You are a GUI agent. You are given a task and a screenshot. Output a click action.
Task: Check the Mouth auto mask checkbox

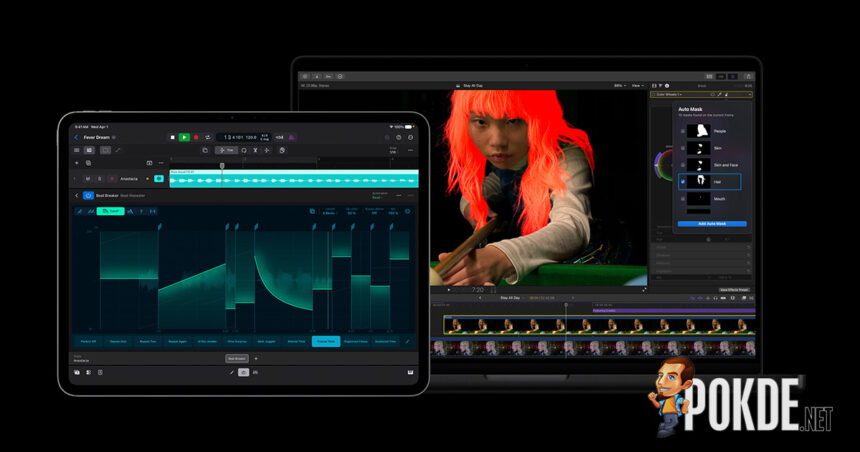(682, 199)
